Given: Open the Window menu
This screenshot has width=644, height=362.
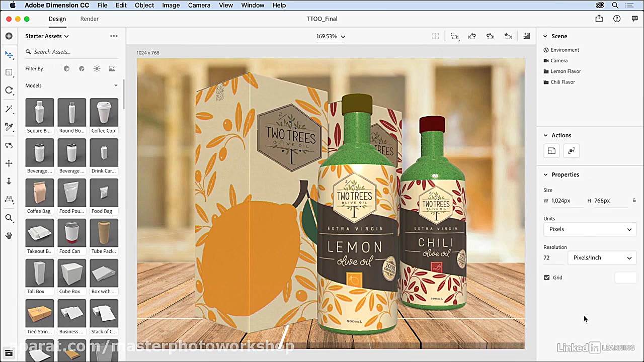Looking at the screenshot, I should 253,5.
